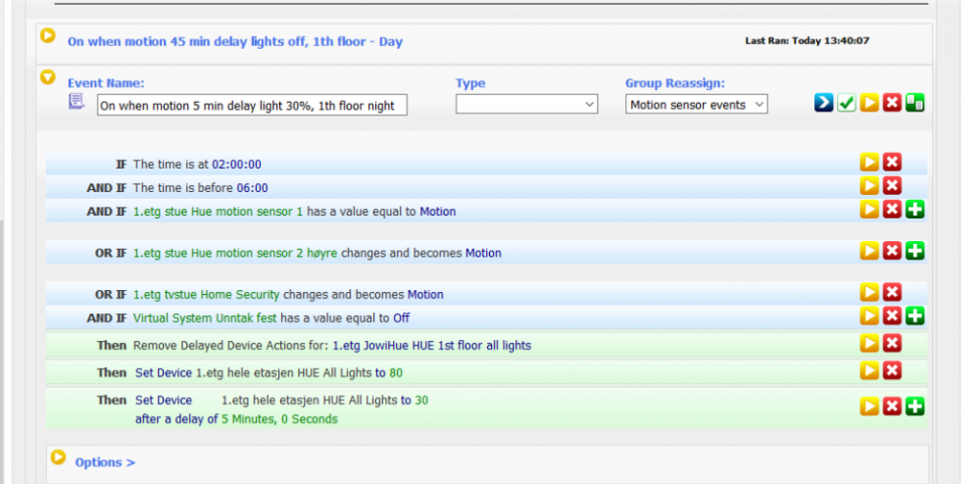
Task: Click the green copy event icon
Action: point(915,104)
